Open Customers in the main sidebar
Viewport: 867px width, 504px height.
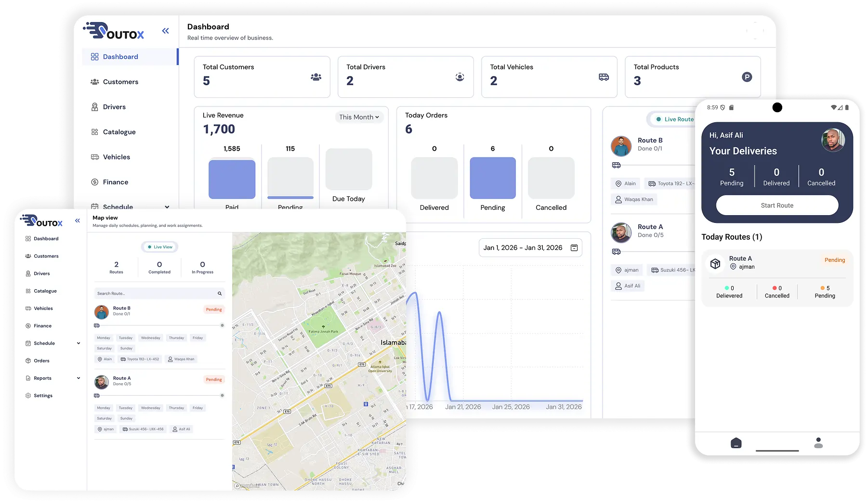tap(120, 82)
